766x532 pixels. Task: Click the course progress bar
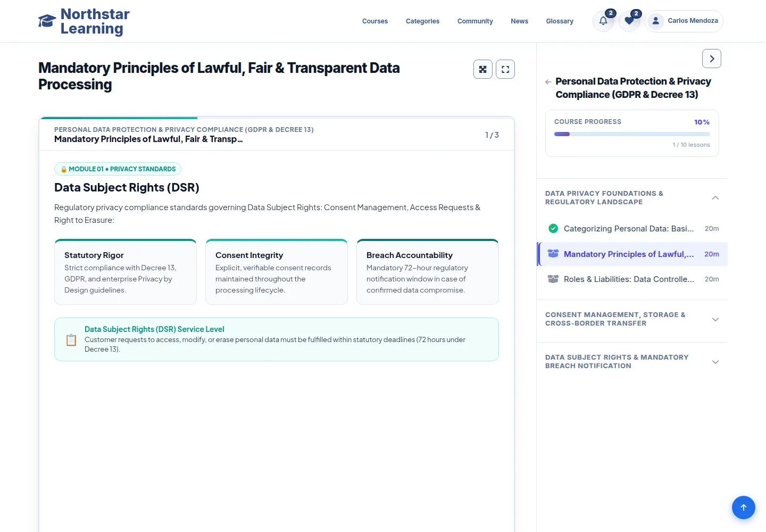(632, 134)
